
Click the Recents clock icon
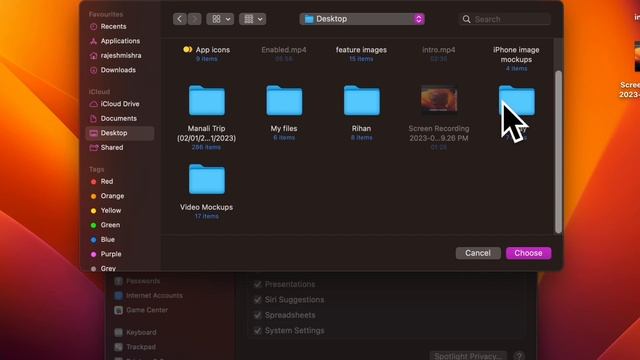point(93,27)
